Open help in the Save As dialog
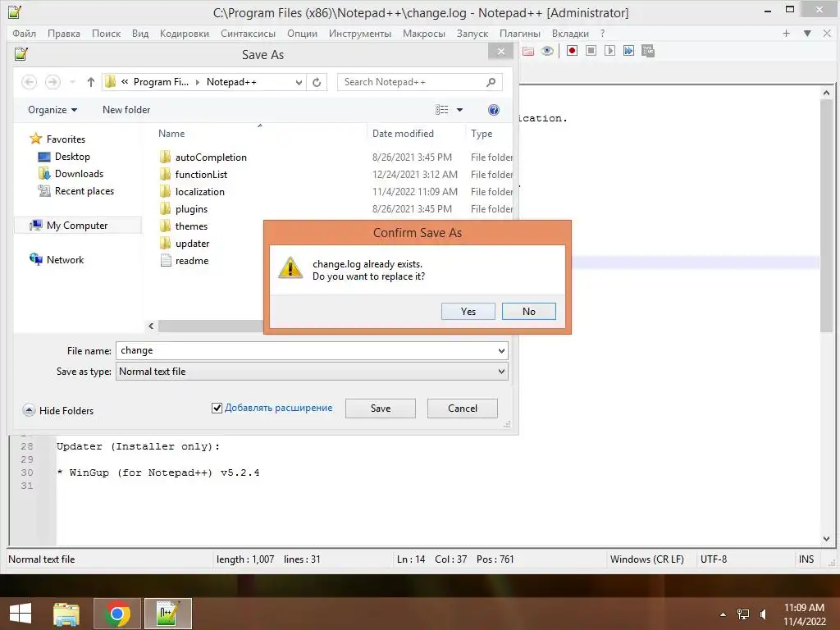This screenshot has height=630, width=840. [x=493, y=110]
